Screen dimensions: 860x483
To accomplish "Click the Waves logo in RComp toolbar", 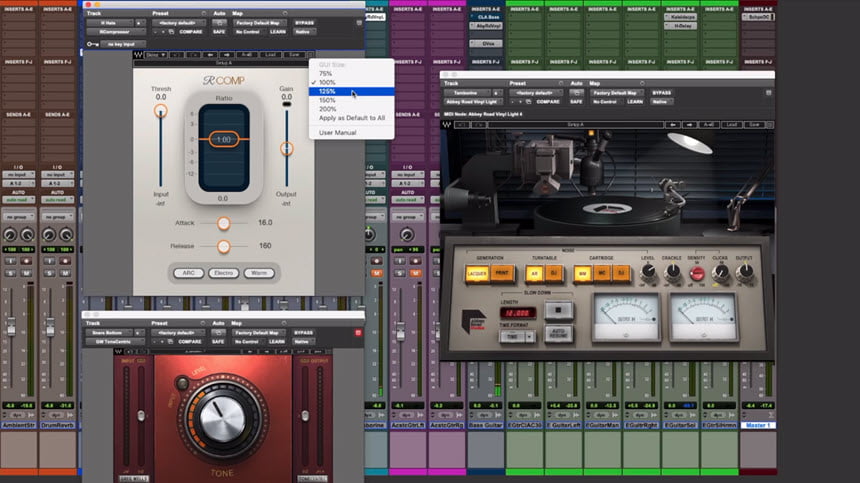I will [138, 55].
